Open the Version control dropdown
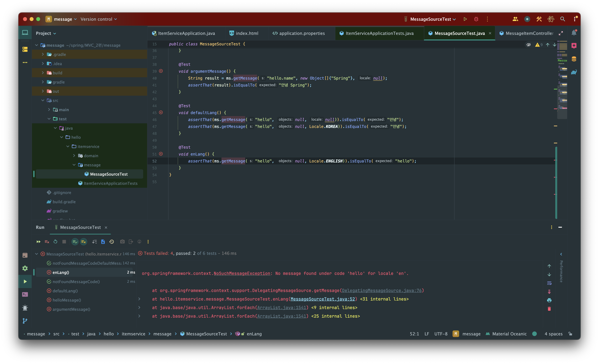599x364 pixels. click(99, 19)
